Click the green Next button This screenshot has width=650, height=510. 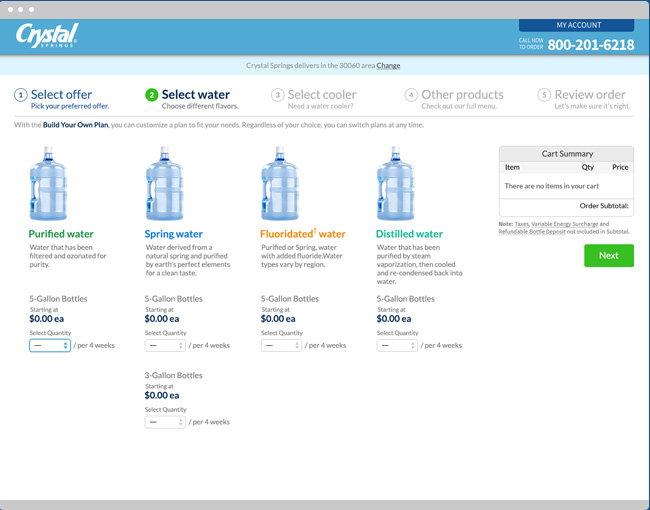pos(609,255)
